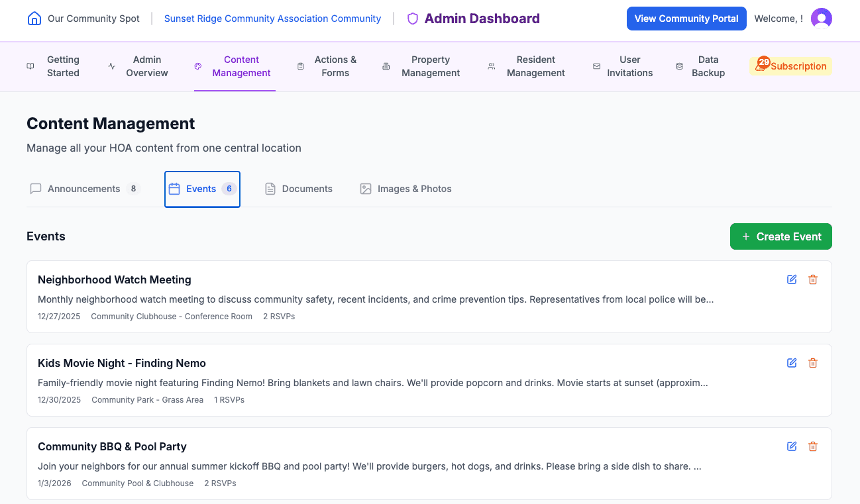The height and width of the screenshot is (504, 860).
Task: Delete the Kids Movie Night event
Action: tap(813, 363)
